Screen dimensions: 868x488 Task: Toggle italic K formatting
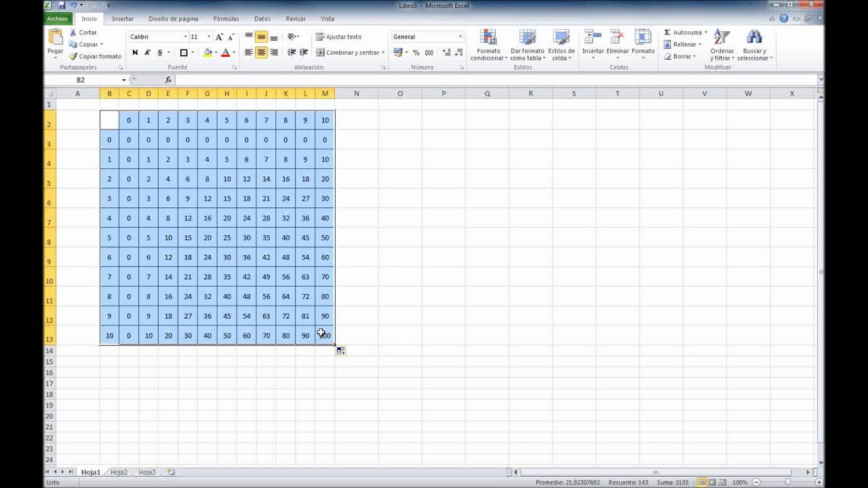click(x=147, y=52)
